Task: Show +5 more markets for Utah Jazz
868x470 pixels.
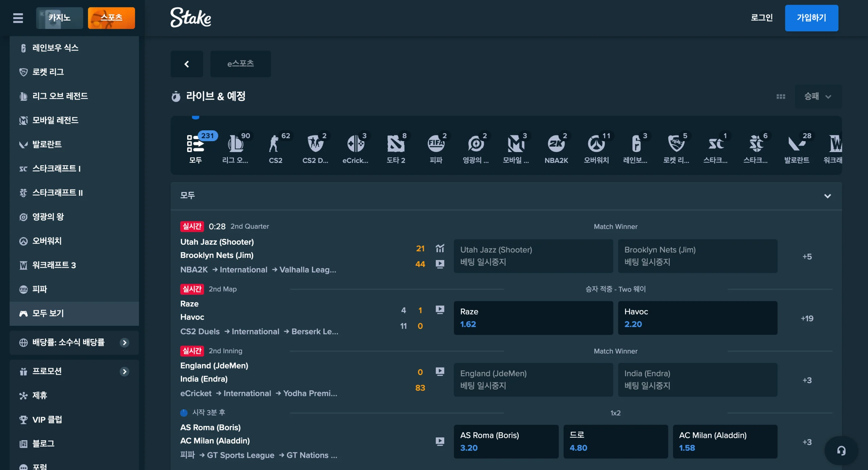Action: [x=807, y=257]
